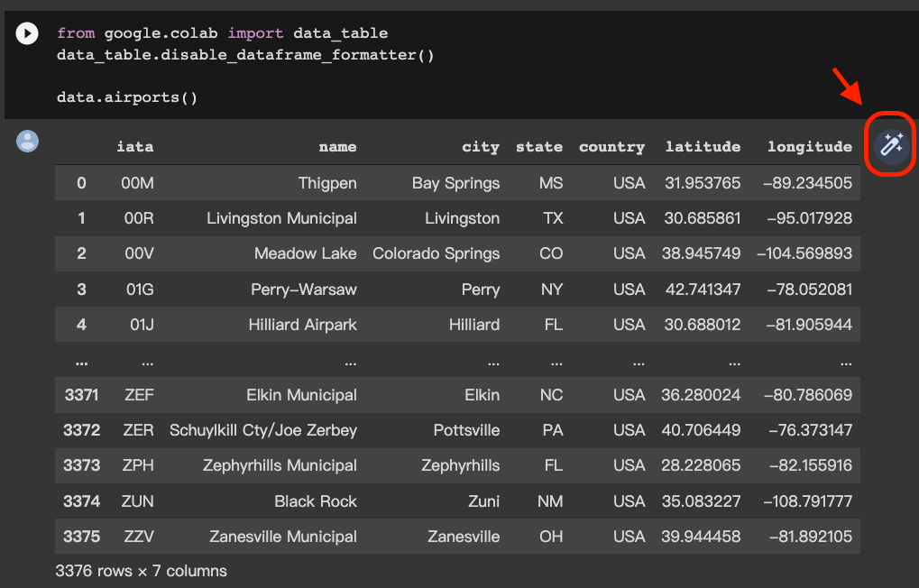Click the 'longitude' column header
This screenshot has width=919, height=588.
tap(809, 147)
